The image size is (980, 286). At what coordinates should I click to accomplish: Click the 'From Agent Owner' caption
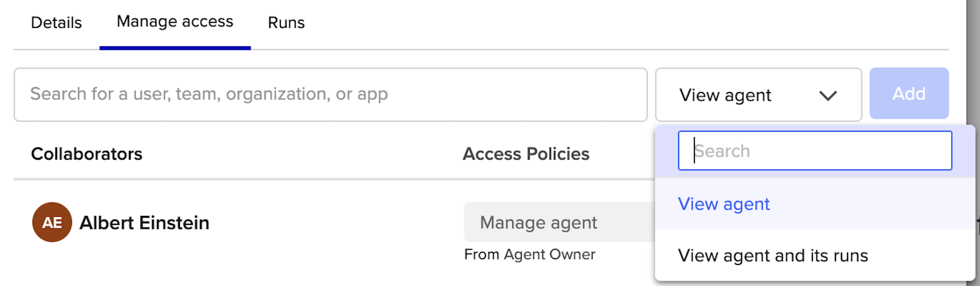coord(530,255)
